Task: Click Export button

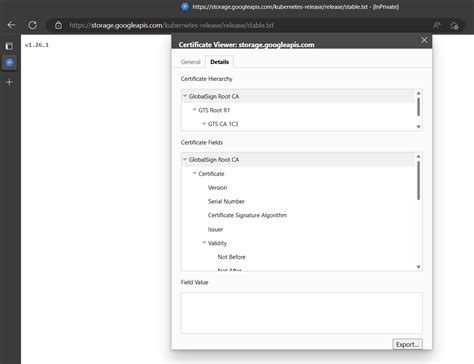Action: point(407,344)
